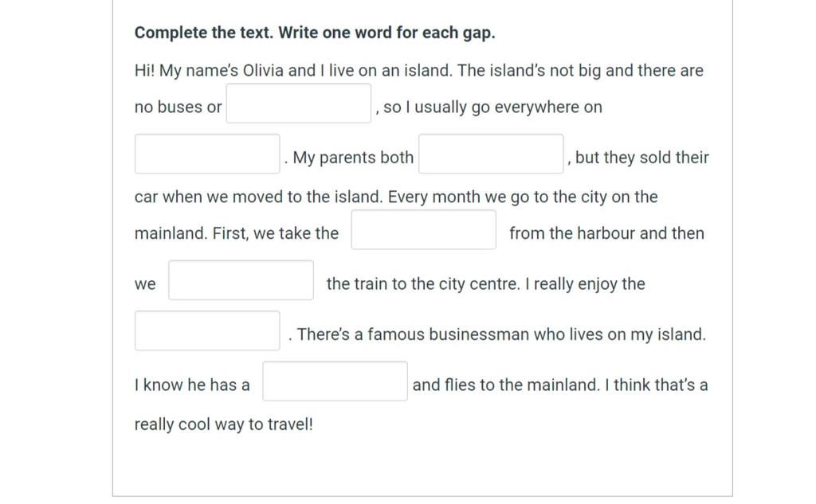Viewport: 816px width, 504px height.
Task: Select the gap before 'the train to the city centre'
Action: tap(241, 280)
